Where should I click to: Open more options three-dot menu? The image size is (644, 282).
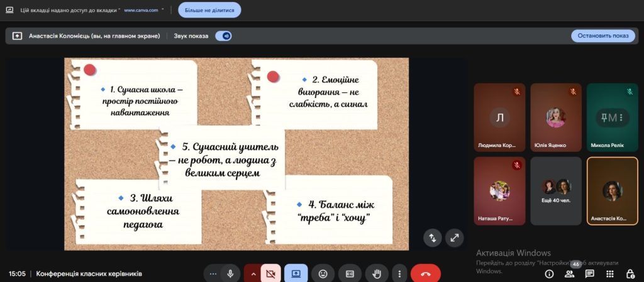[x=399, y=274]
